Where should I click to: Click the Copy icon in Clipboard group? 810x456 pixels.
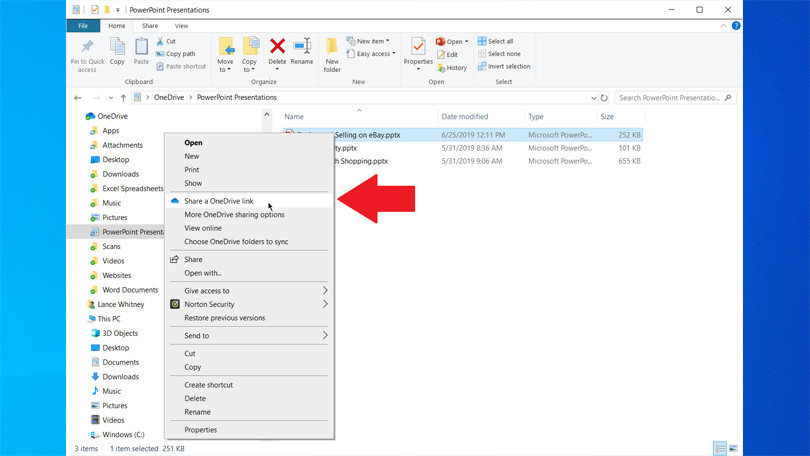coord(117,46)
